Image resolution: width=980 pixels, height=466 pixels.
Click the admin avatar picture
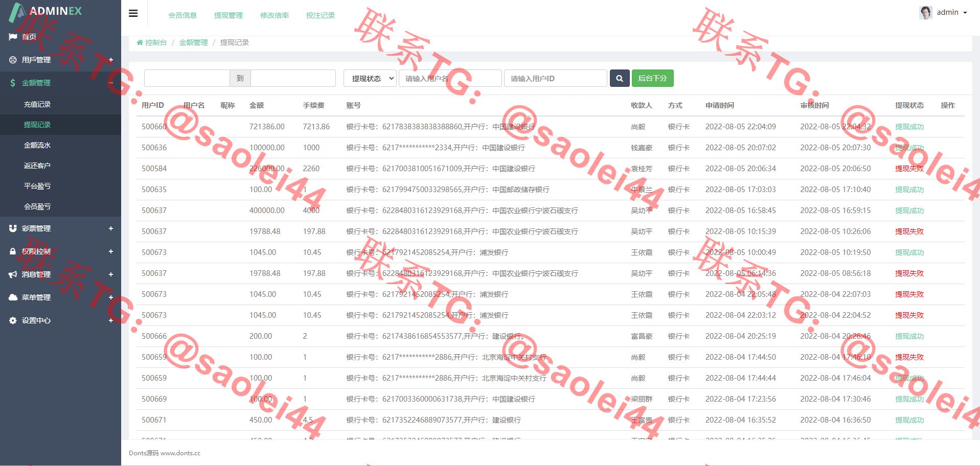pyautogui.click(x=925, y=12)
